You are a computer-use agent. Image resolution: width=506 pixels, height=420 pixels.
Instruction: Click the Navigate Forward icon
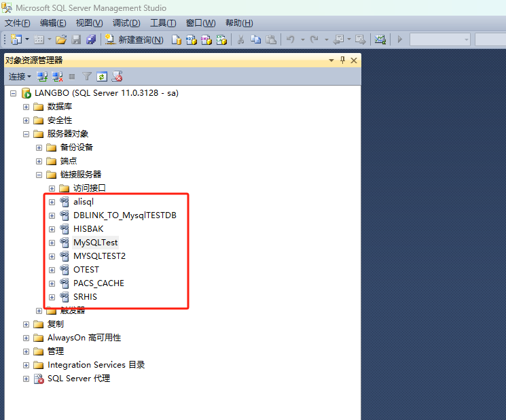tap(360, 39)
